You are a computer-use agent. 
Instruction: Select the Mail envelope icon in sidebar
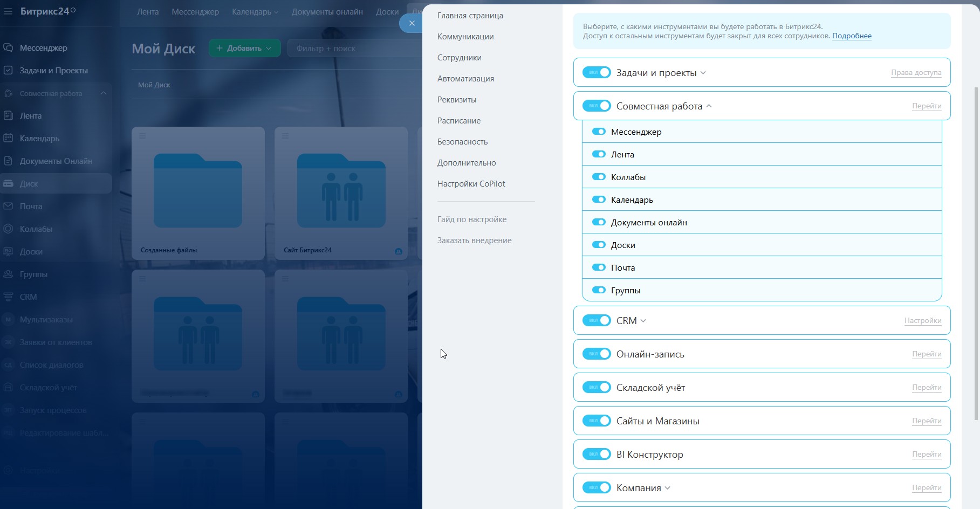coord(8,206)
